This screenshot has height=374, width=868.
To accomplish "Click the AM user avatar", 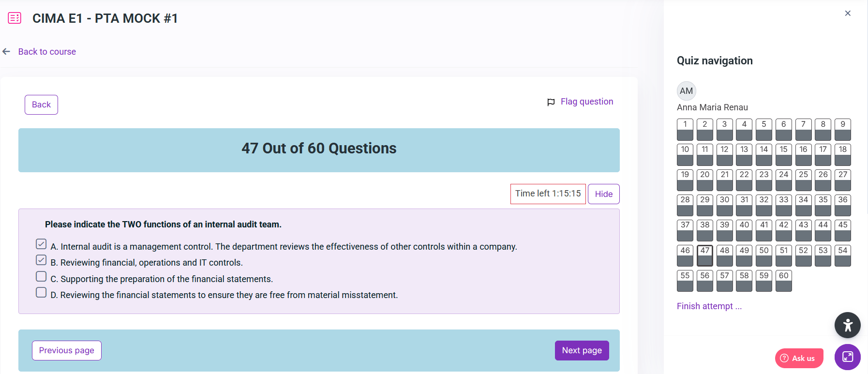I will point(686,91).
